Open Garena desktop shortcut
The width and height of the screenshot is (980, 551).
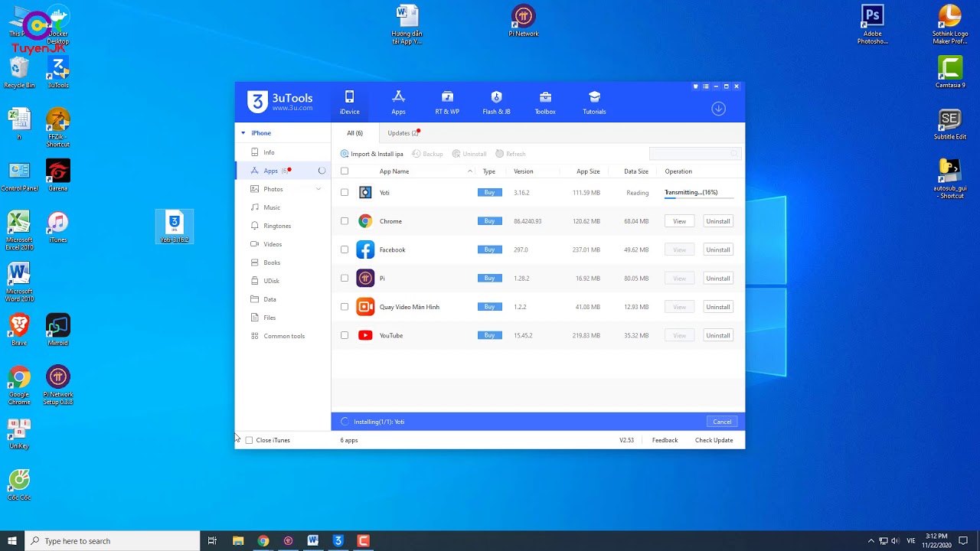coord(57,175)
